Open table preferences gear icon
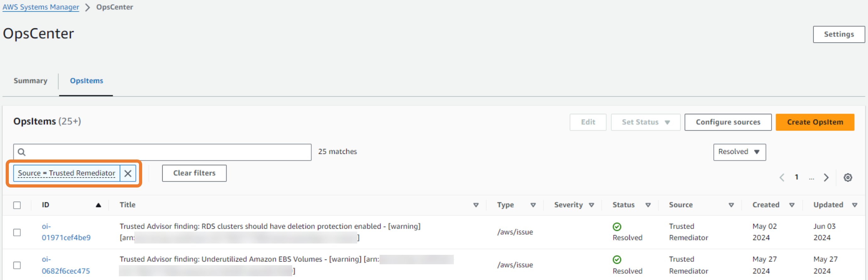 coord(848,177)
